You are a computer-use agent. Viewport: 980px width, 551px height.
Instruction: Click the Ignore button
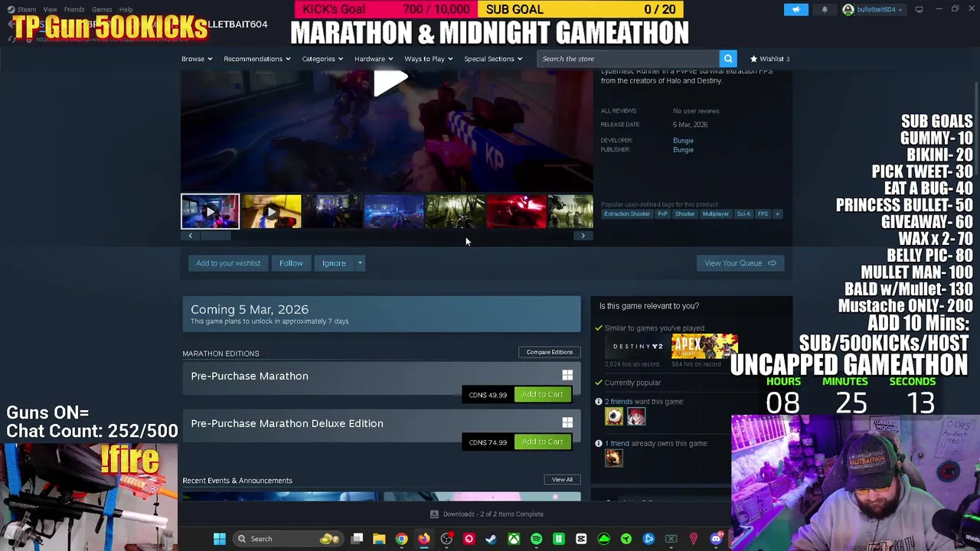[x=334, y=263]
